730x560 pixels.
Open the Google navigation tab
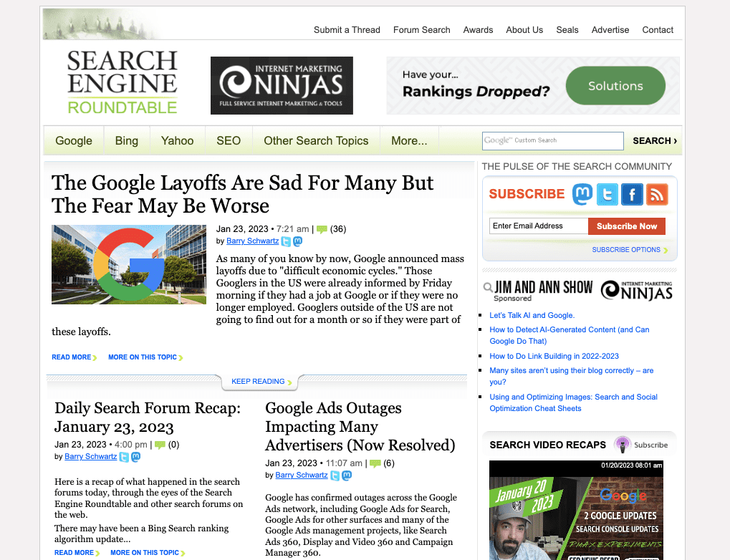click(74, 141)
